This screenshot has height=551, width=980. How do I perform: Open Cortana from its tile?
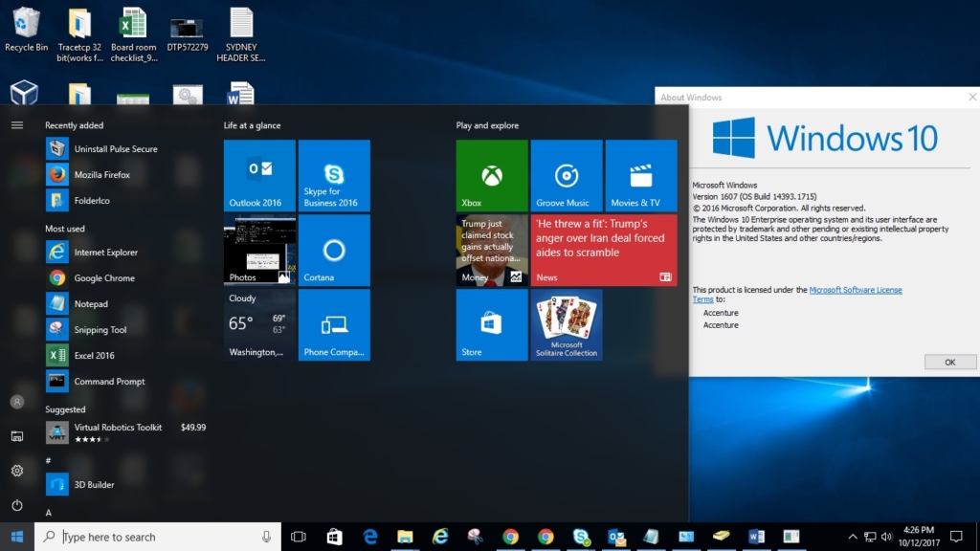(335, 250)
